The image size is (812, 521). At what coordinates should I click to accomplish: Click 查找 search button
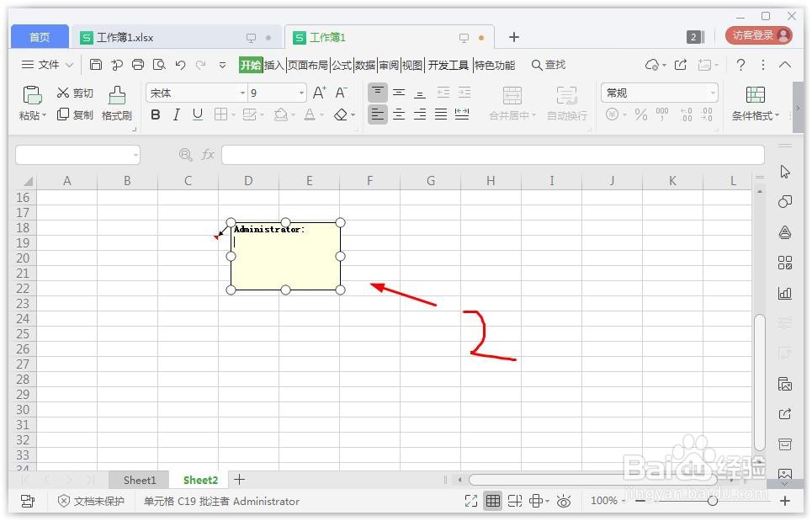pos(549,65)
